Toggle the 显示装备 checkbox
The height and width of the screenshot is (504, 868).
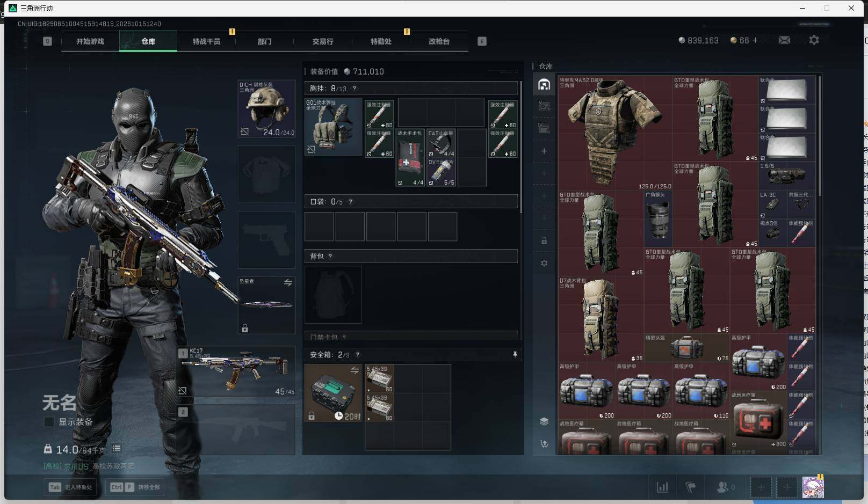(x=49, y=422)
